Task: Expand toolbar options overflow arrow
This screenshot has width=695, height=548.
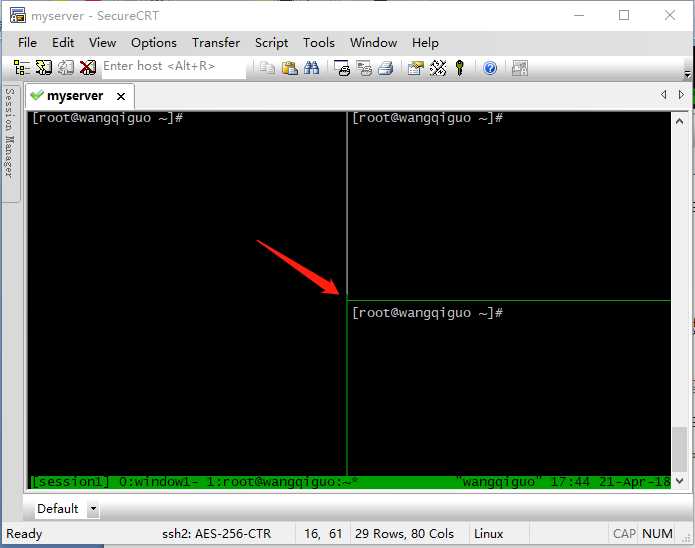Action: [687, 73]
